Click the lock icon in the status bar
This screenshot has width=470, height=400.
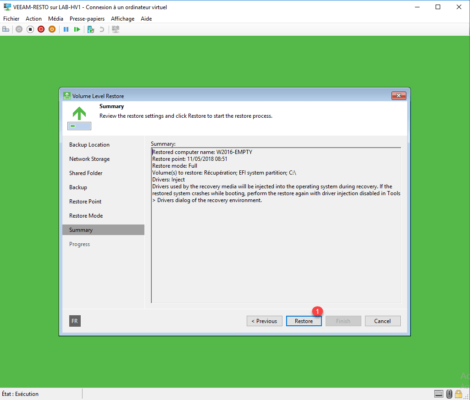pos(459,394)
